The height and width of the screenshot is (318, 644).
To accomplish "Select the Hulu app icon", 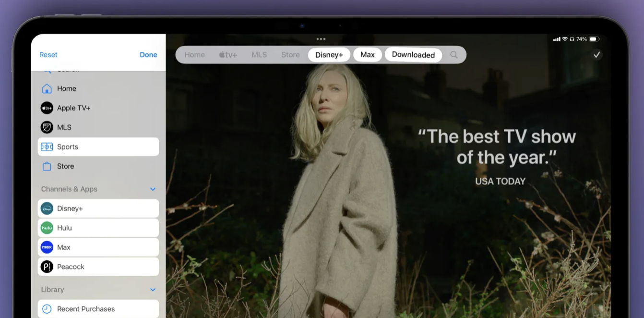I will [47, 228].
